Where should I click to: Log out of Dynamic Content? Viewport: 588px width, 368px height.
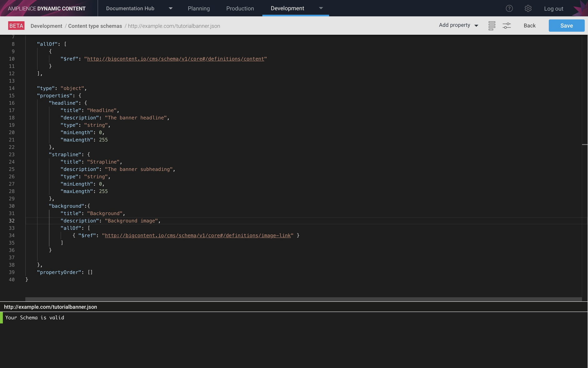[553, 8]
